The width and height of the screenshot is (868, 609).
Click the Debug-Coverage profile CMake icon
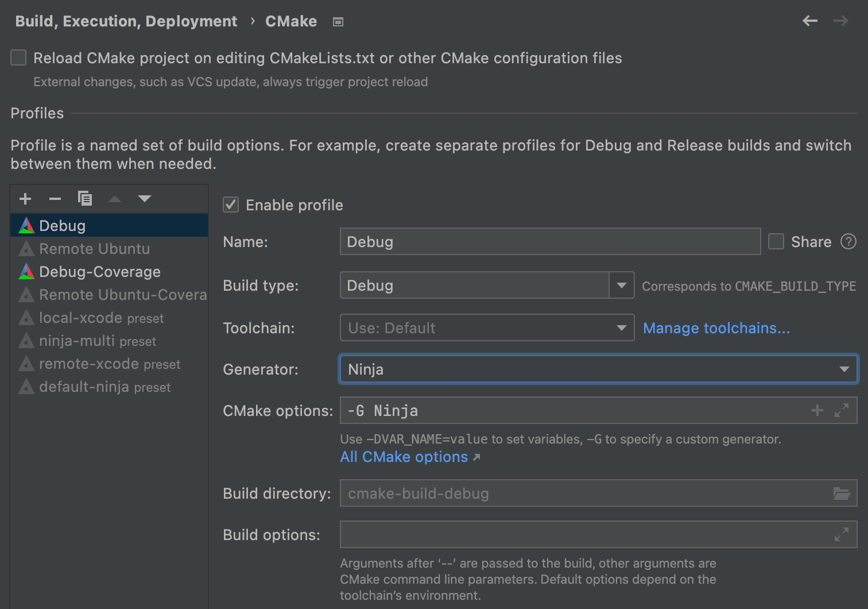[x=26, y=271]
